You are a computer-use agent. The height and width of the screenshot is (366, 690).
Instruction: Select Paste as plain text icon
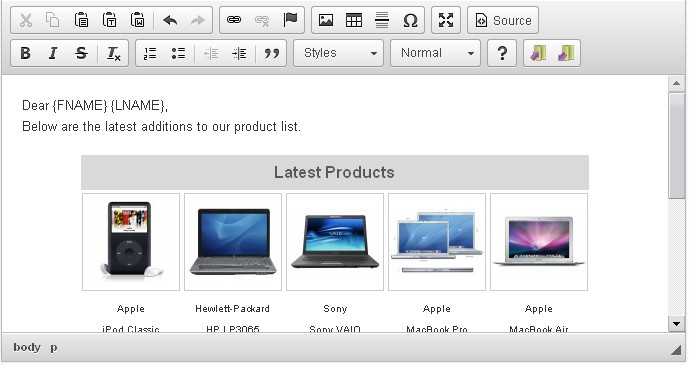pyautogui.click(x=110, y=20)
